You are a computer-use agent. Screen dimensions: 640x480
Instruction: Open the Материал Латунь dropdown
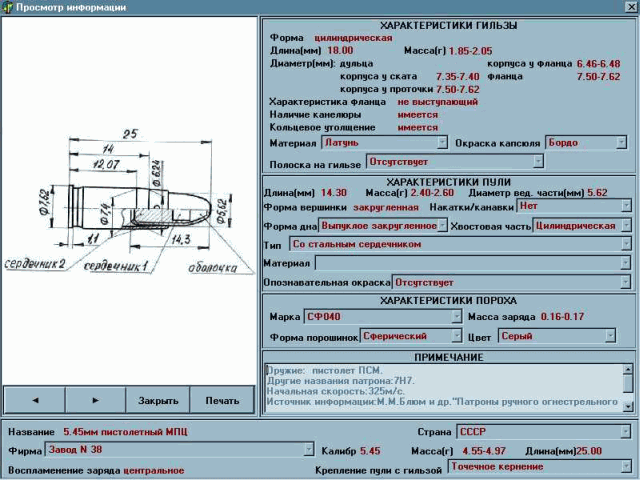coord(442,143)
